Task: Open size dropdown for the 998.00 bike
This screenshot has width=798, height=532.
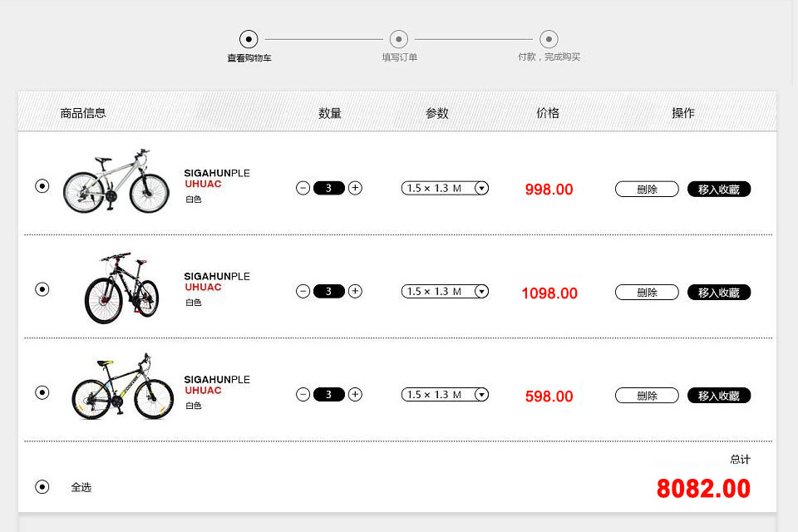Action: pos(480,189)
